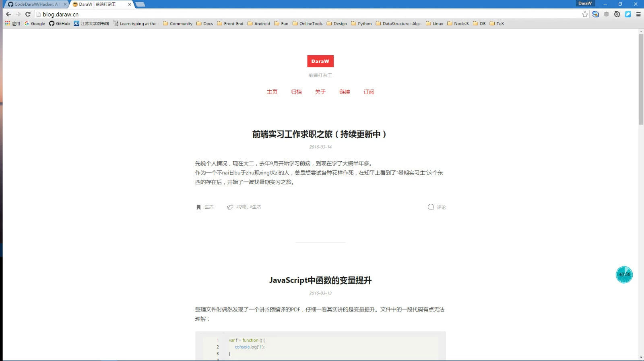Expand DataStructure+Algo bookmark folder
The image size is (644, 361).
click(x=398, y=23)
